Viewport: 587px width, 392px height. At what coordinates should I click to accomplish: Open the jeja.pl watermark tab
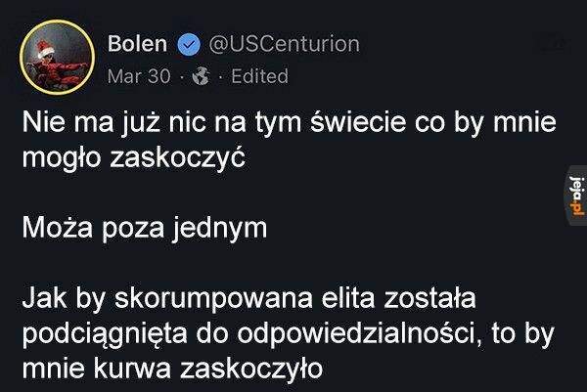tap(577, 196)
